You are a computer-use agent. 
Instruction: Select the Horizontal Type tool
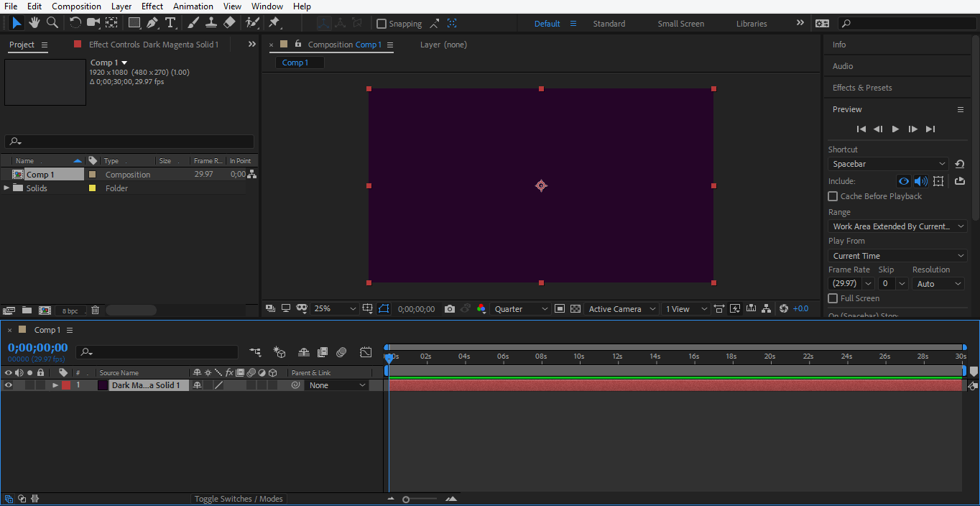click(x=170, y=23)
